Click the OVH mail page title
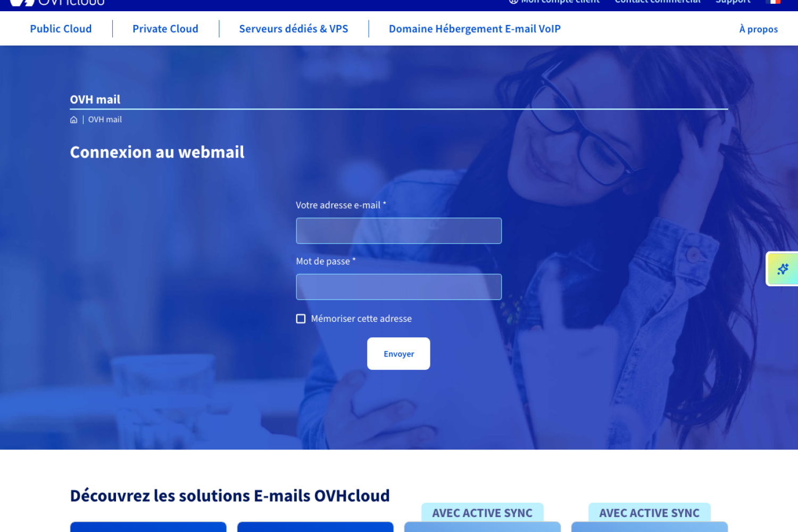The image size is (798, 532). 95,99
